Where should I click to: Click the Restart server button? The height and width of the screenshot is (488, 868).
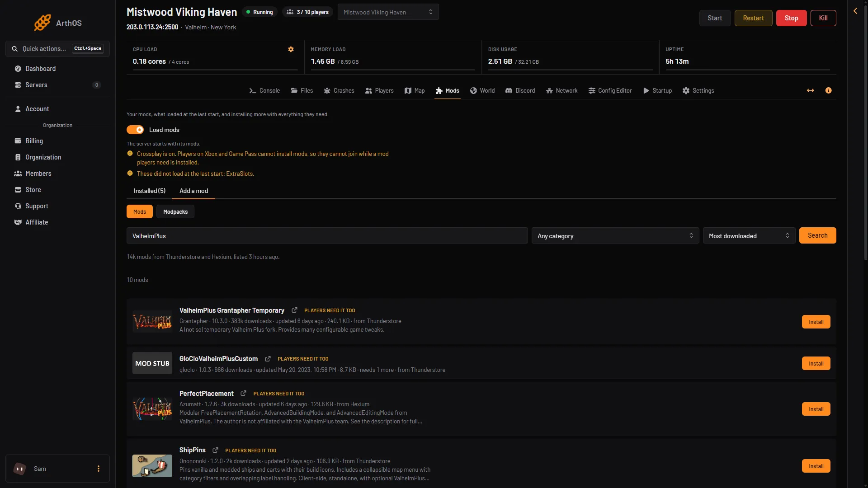click(753, 18)
